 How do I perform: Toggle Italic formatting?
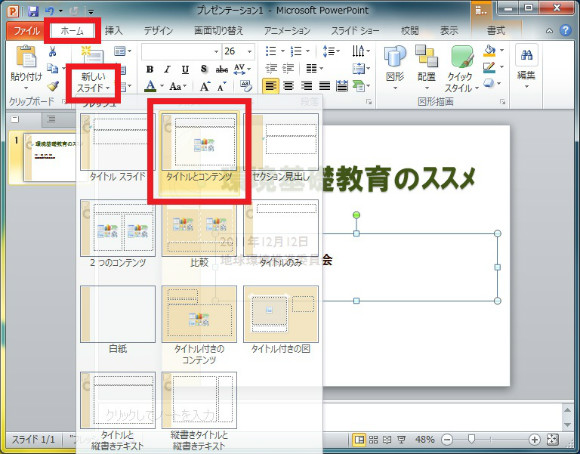167,69
